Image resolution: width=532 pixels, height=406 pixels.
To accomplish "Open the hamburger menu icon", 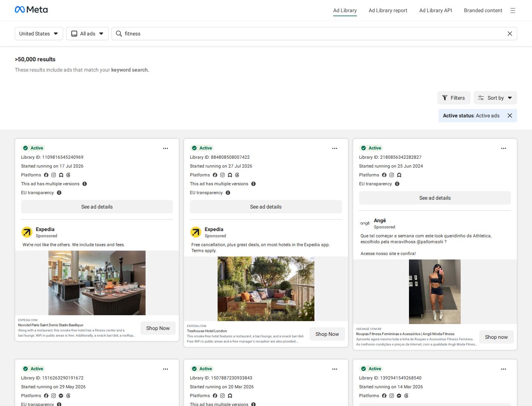I will coord(513,11).
